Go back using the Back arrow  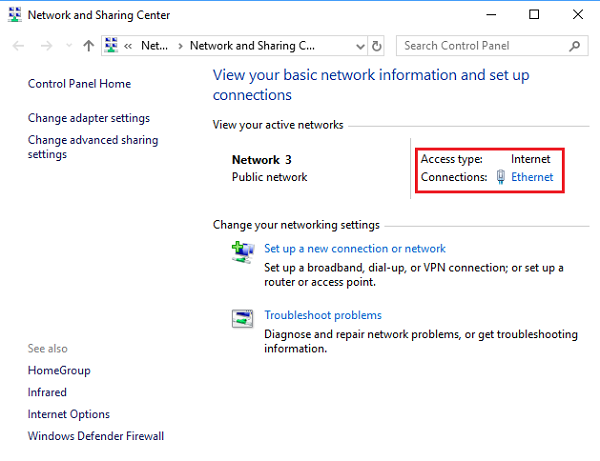pyautogui.click(x=19, y=46)
